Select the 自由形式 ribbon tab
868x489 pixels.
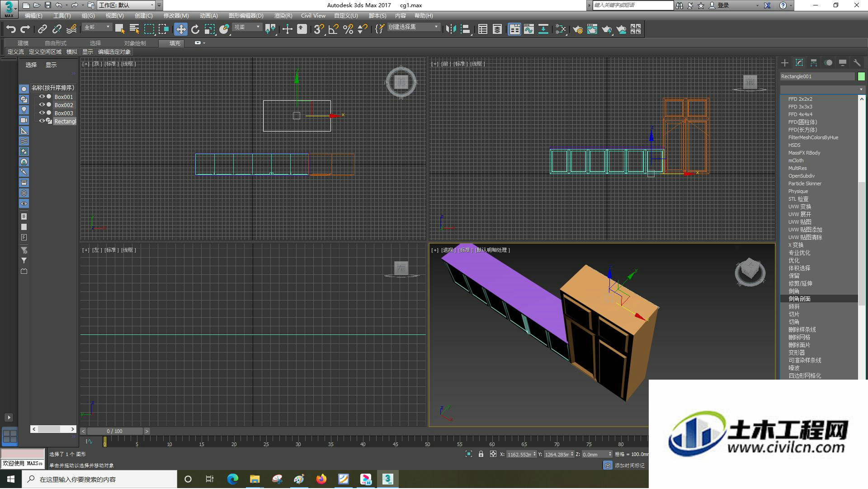(x=55, y=43)
